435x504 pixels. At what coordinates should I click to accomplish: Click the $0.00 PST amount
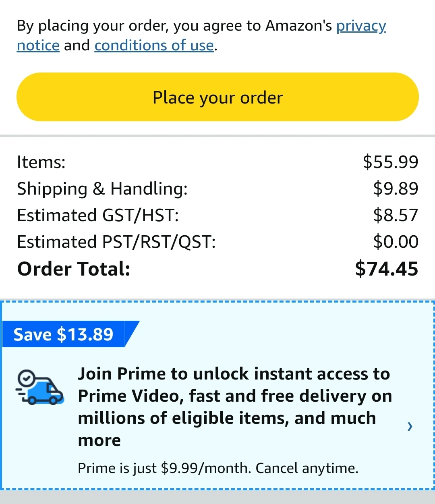396,242
